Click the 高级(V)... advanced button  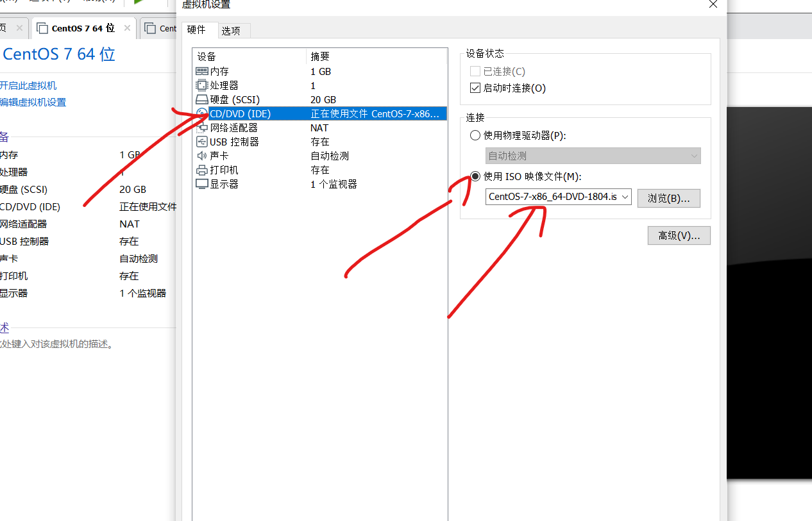tap(679, 235)
